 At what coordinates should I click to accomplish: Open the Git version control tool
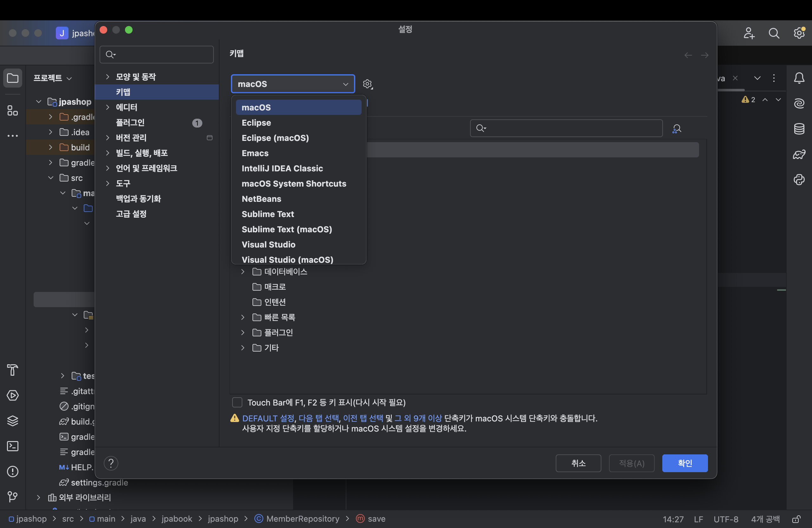(13, 497)
